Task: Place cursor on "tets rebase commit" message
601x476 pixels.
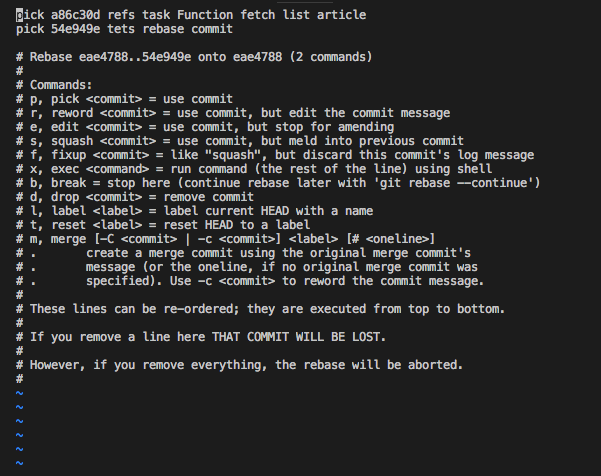Action: (x=172, y=29)
